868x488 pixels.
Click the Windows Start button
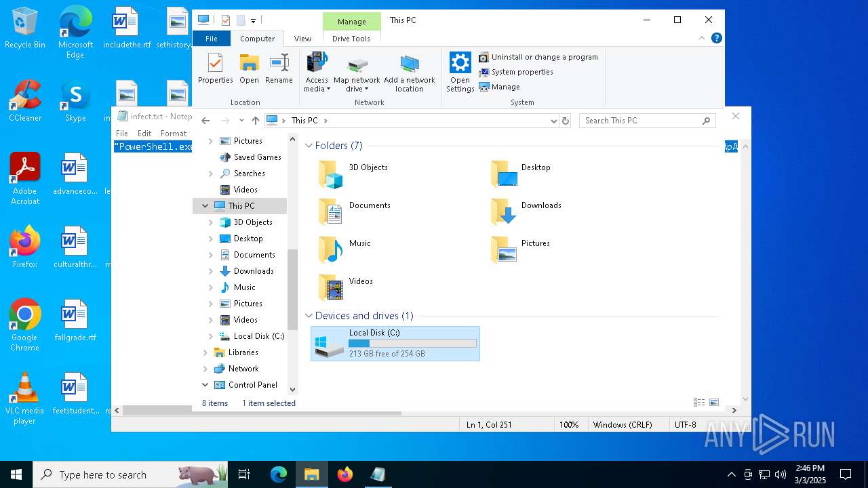click(x=16, y=474)
